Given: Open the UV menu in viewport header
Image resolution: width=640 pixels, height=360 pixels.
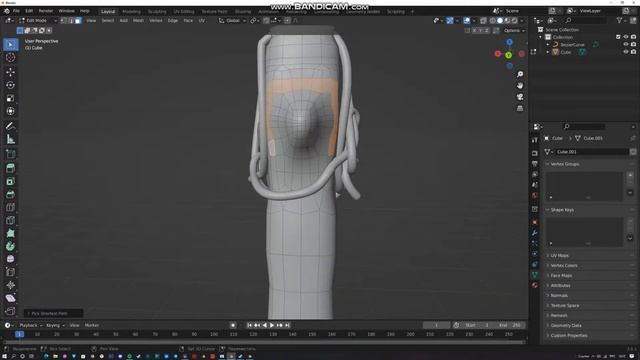Looking at the screenshot, I should [202, 20].
